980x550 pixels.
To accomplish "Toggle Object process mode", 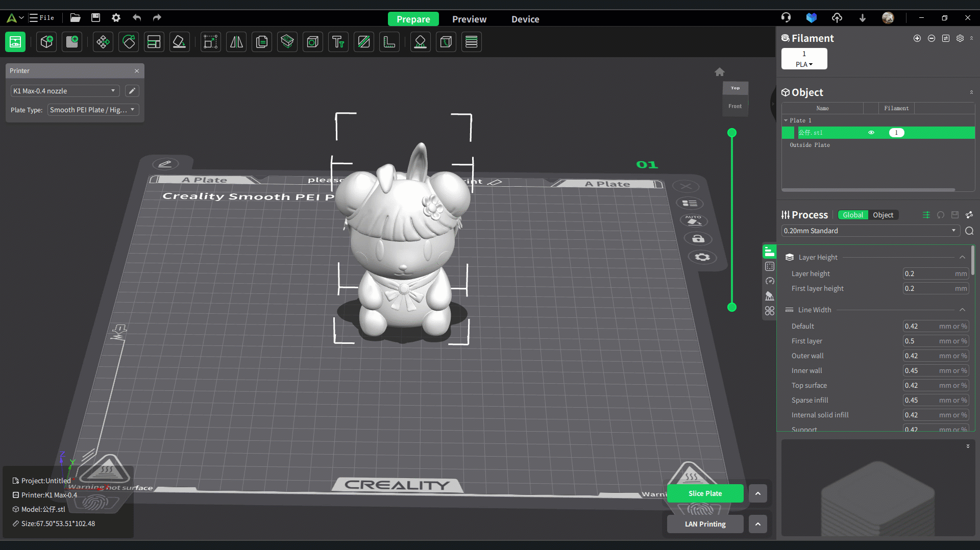I will tap(883, 215).
